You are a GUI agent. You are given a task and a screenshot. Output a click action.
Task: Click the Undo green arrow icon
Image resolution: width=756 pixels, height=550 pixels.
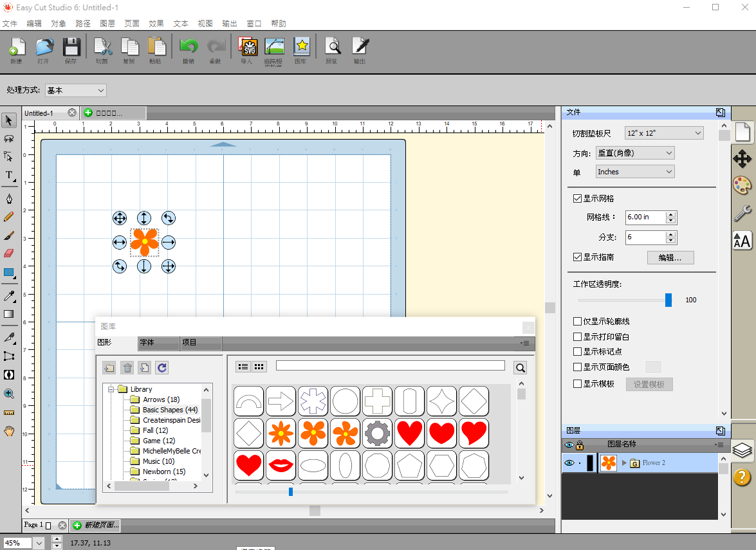[x=189, y=47]
